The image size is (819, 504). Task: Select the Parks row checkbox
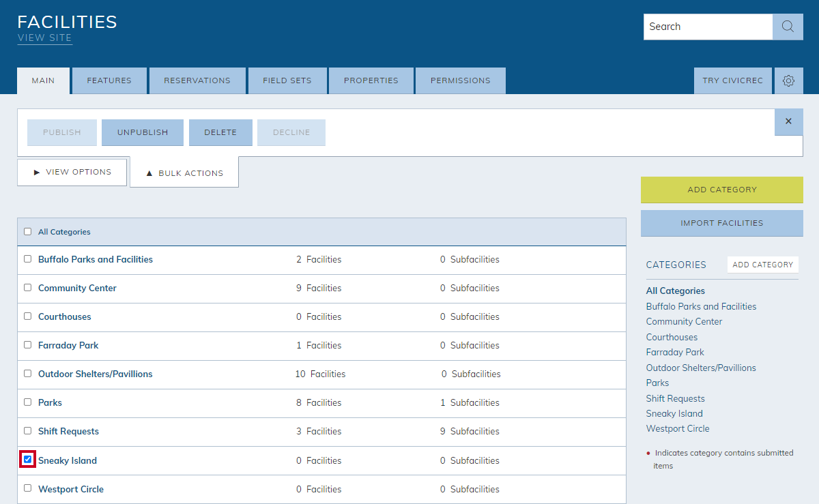point(28,402)
